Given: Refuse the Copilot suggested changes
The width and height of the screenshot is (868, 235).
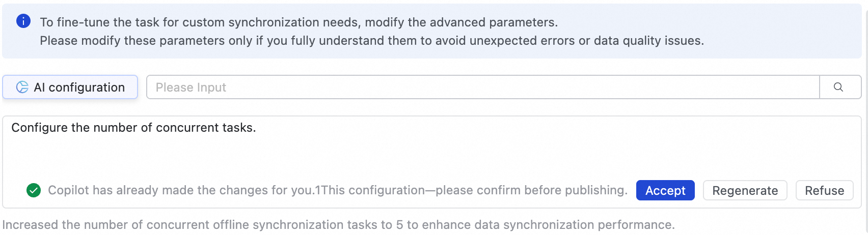Looking at the screenshot, I should click(824, 190).
